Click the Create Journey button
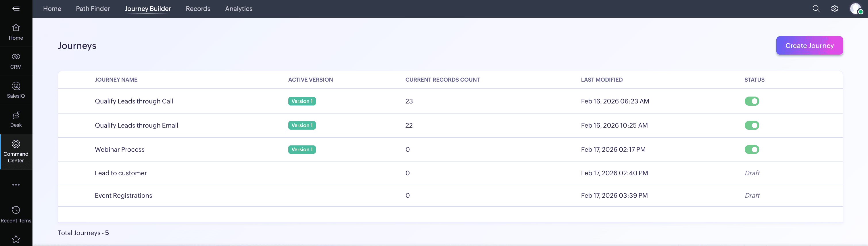 tap(809, 45)
